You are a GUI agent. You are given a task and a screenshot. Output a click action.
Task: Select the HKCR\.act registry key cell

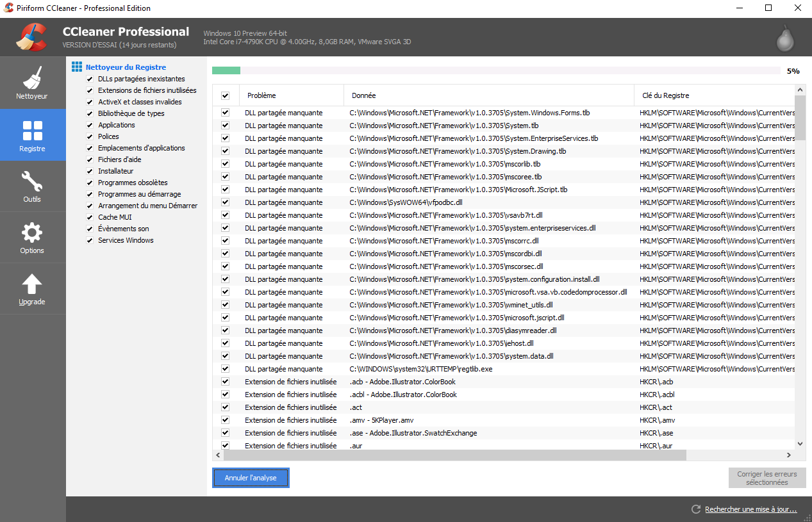(x=656, y=407)
